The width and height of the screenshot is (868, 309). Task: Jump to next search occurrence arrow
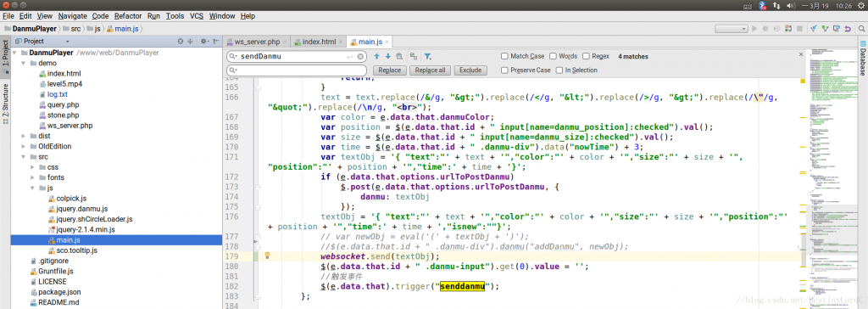[387, 57]
